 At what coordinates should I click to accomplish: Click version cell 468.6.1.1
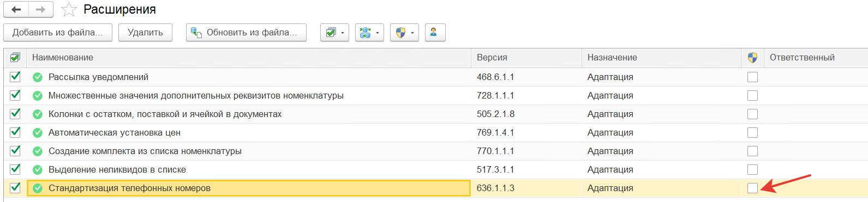point(495,77)
